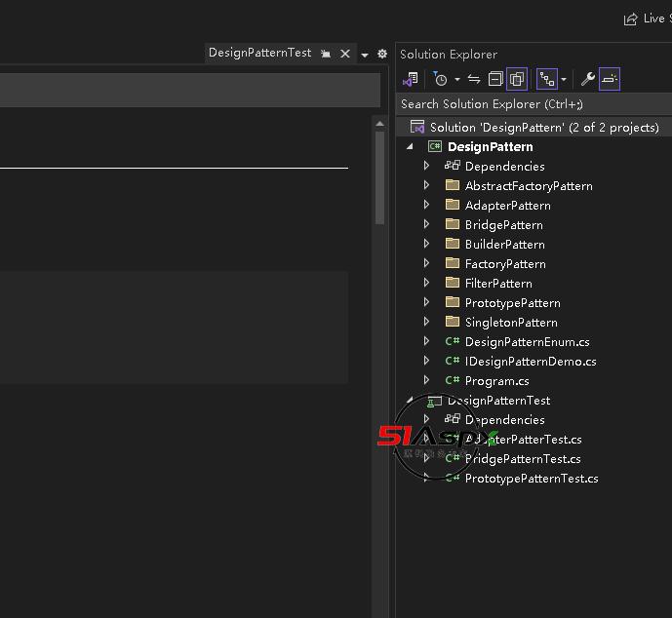
Task: Open dropdown arrow next to pending changes filter
Action: [456, 80]
